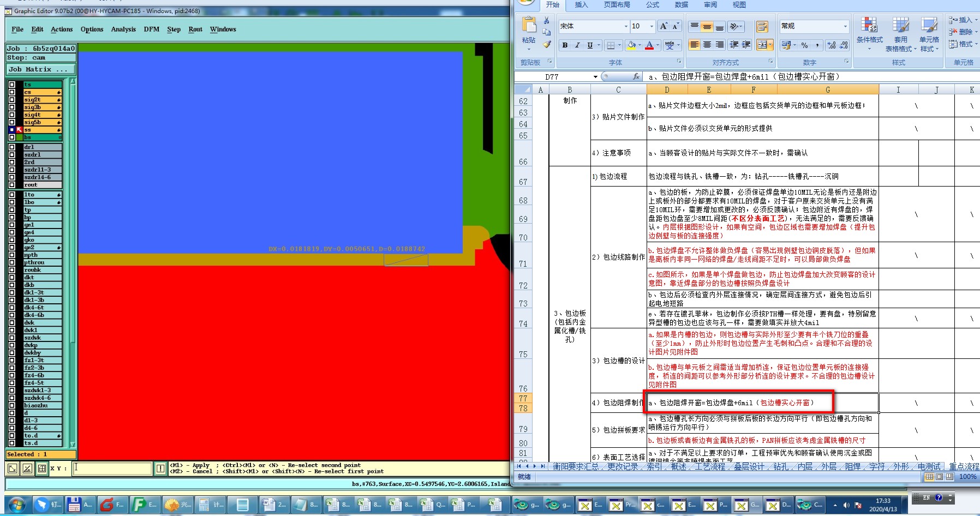Screen dimensions: 980x516
Task: Switch to the 阻焊 sheet tab
Action: (x=853, y=466)
